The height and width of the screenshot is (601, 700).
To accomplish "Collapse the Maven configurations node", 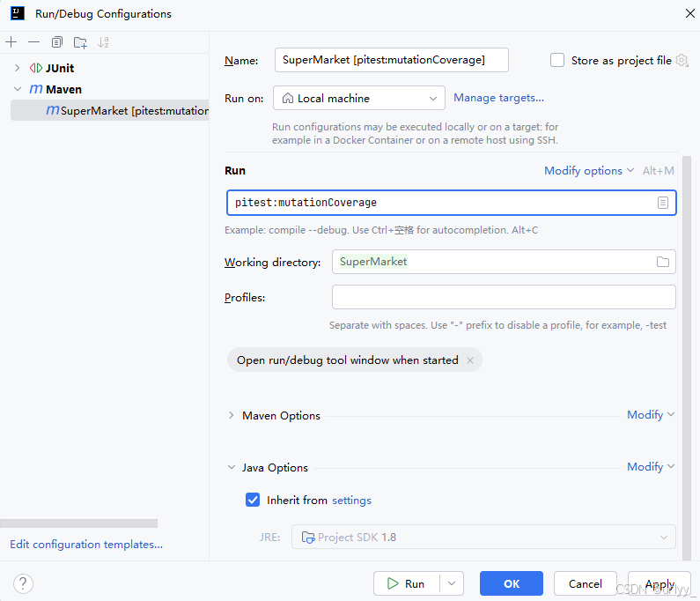I will [18, 89].
